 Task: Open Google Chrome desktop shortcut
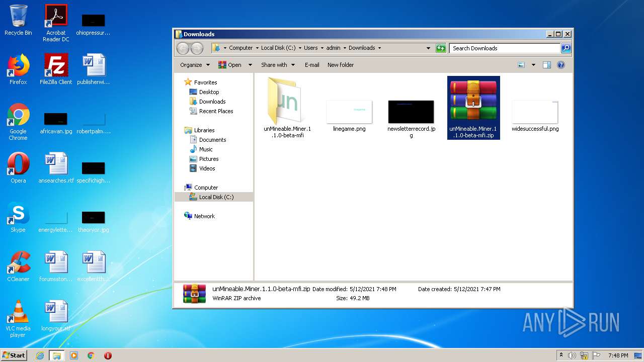18,122
